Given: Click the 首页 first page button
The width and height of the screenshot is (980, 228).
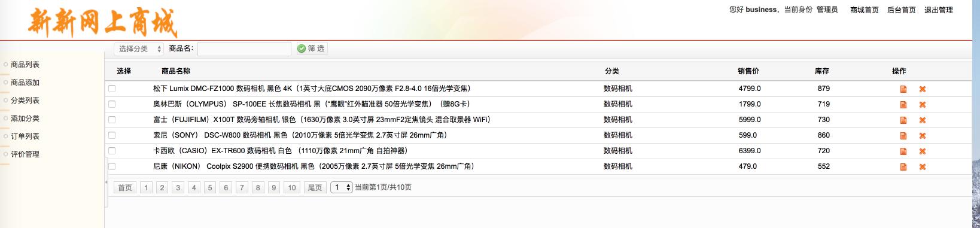Looking at the screenshot, I should (125, 188).
